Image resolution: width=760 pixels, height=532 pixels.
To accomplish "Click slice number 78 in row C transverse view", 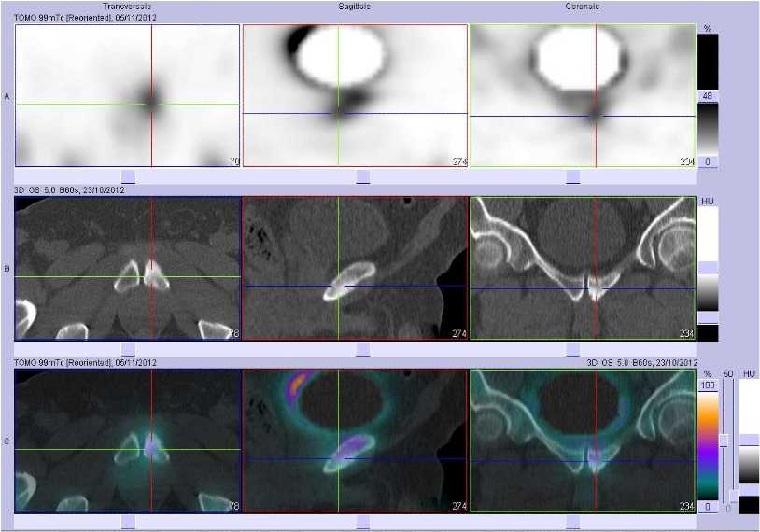I will tap(233, 506).
